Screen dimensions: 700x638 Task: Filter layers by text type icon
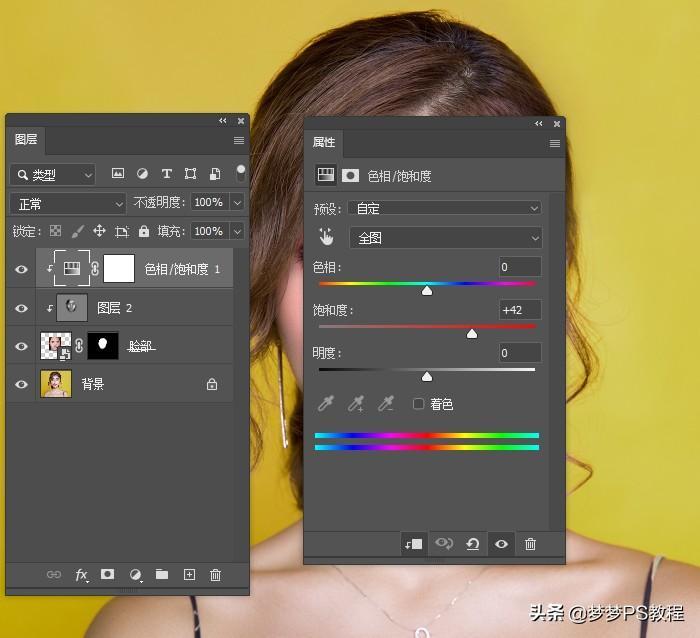(166, 174)
